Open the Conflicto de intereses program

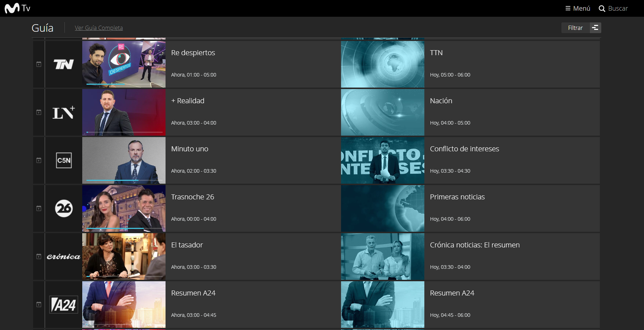pos(470,161)
